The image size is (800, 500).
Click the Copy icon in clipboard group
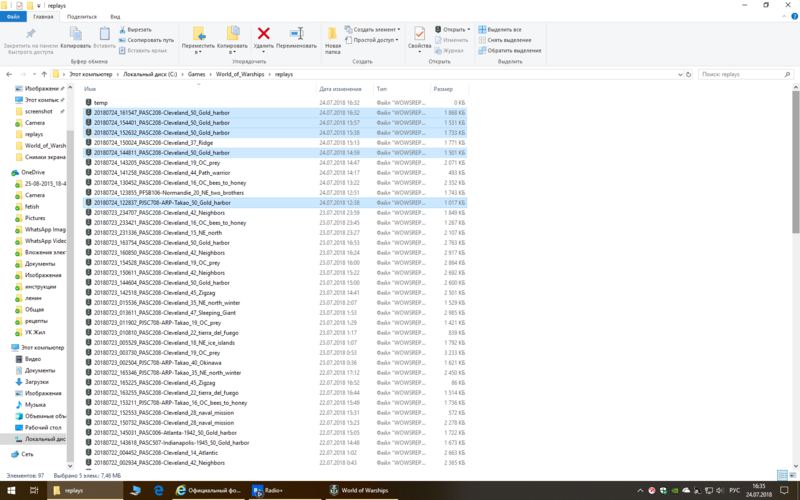(x=76, y=34)
